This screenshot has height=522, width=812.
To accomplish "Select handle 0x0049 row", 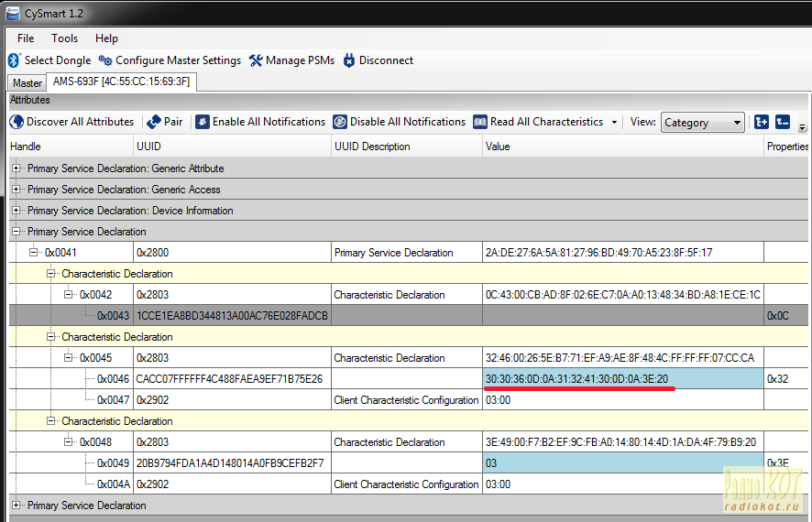I will (x=409, y=463).
